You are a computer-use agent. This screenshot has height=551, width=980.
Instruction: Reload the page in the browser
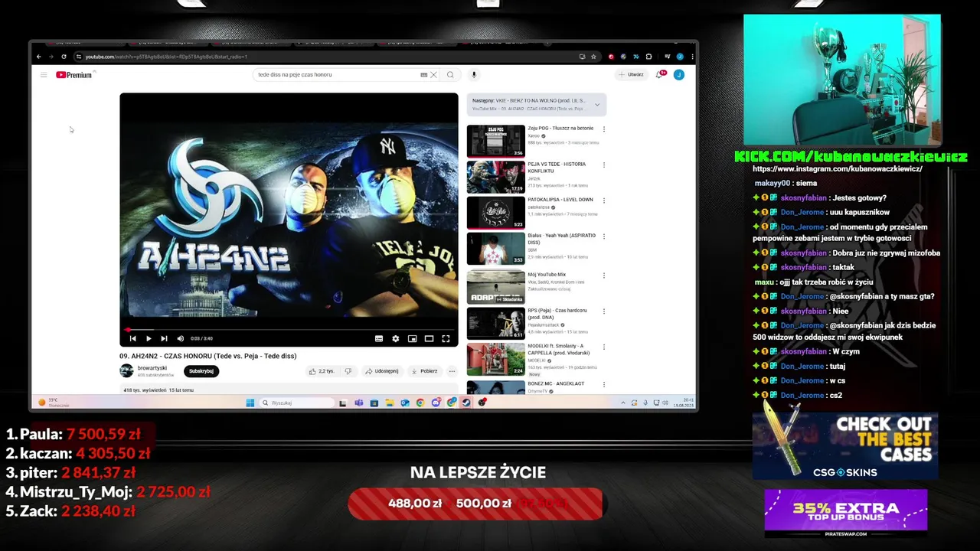[x=64, y=57]
